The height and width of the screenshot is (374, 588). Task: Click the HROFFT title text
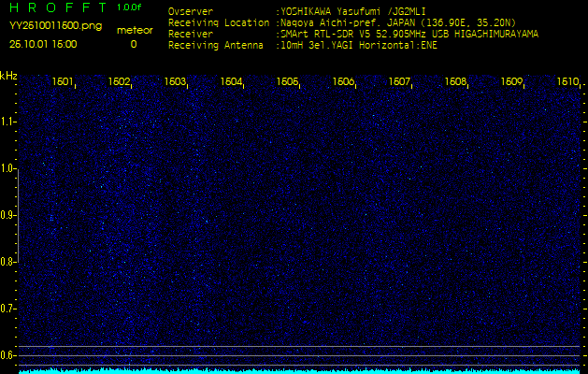pos(54,8)
